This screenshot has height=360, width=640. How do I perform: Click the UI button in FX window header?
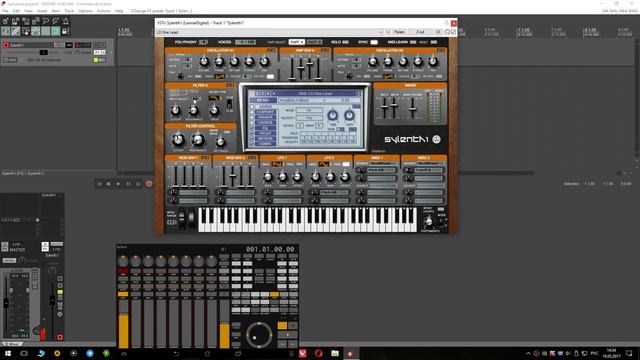coord(438,32)
